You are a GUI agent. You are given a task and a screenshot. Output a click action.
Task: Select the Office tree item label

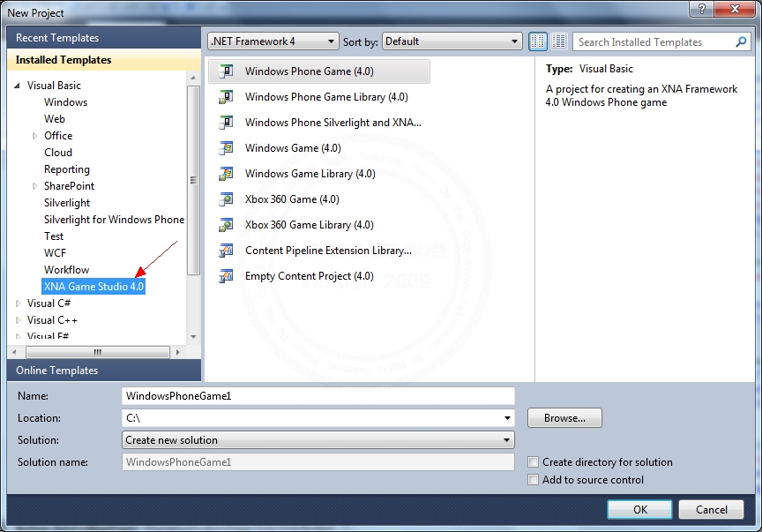(58, 136)
